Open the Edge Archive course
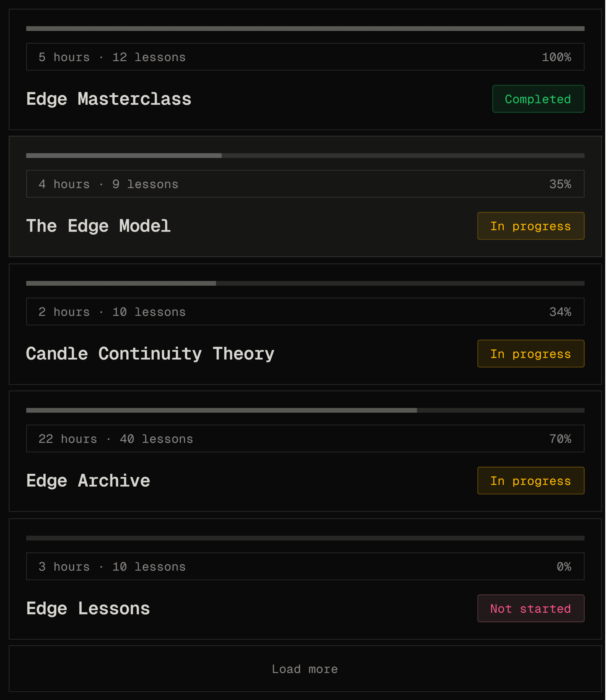Screen dimensions: 610x700 tap(89, 484)
